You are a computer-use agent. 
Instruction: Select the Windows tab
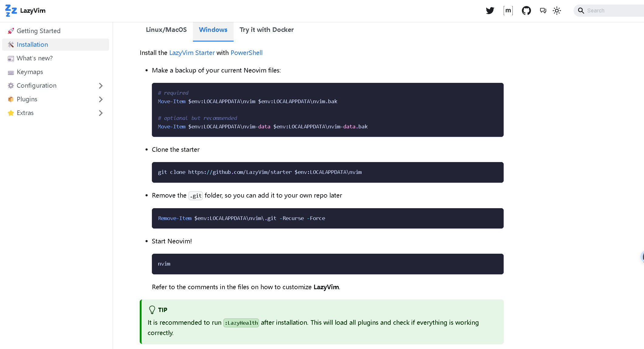coord(213,30)
